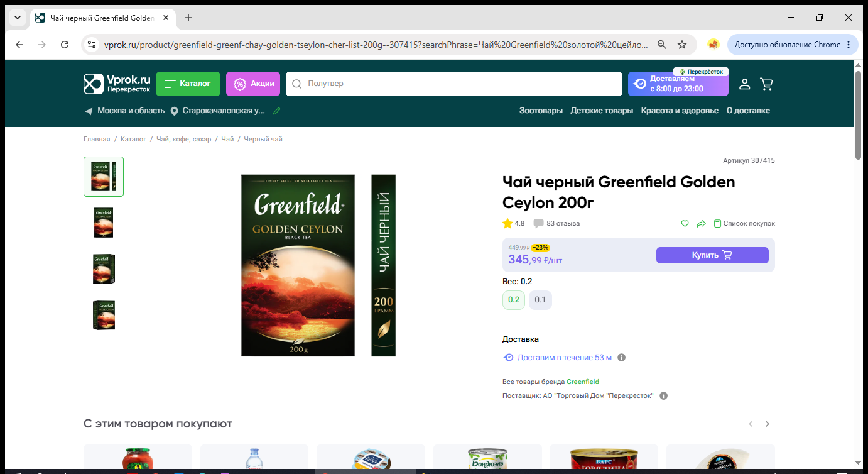Screen dimensions: 868x474
Task: Go to the Каталог breadcrumb
Action: 133,139
